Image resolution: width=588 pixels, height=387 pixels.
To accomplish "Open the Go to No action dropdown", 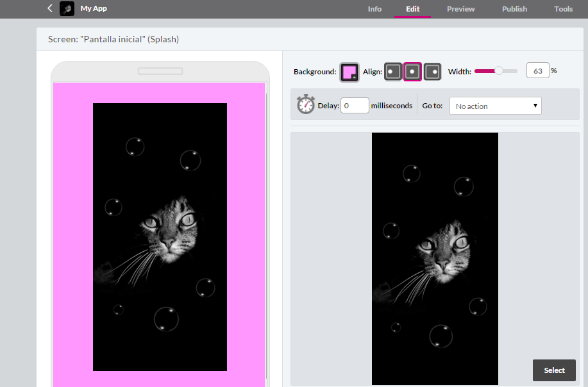I will [x=496, y=106].
